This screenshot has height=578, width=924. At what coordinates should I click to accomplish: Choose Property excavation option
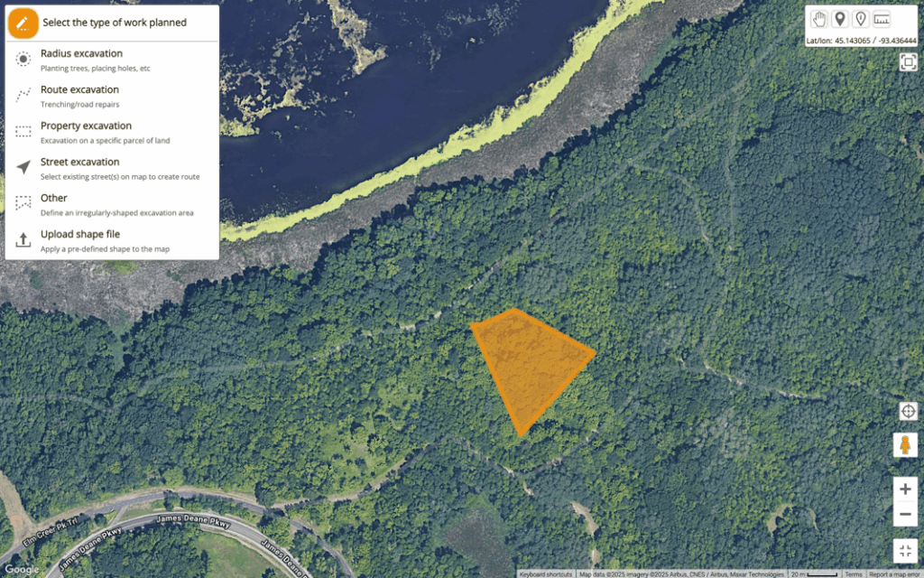coord(112,132)
